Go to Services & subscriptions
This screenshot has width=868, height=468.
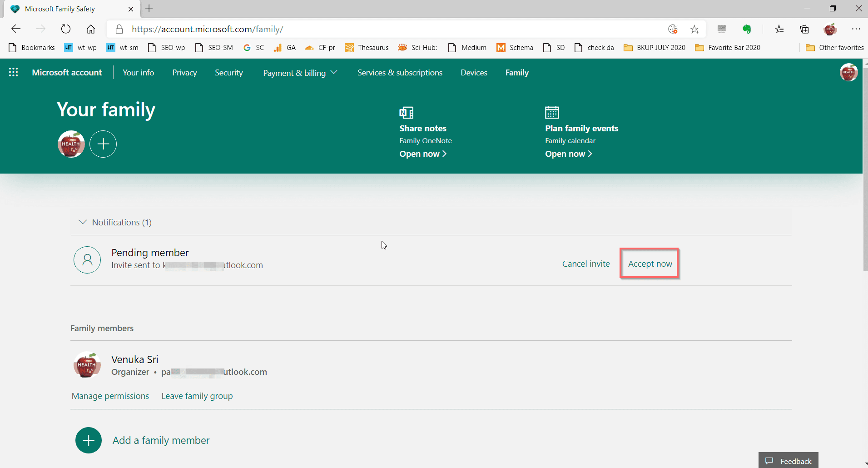pyautogui.click(x=400, y=73)
